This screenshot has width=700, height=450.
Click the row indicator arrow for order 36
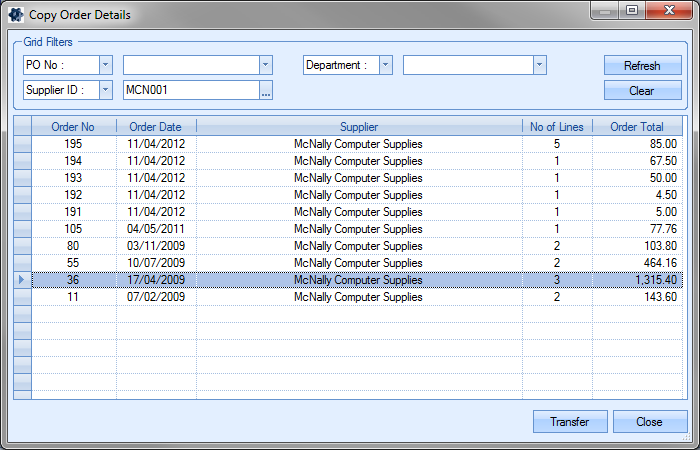click(x=22, y=280)
